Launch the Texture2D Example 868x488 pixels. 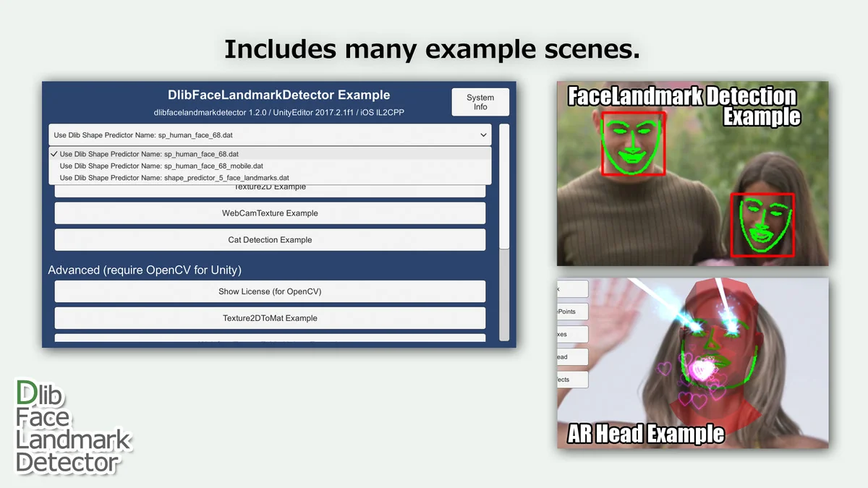click(269, 188)
